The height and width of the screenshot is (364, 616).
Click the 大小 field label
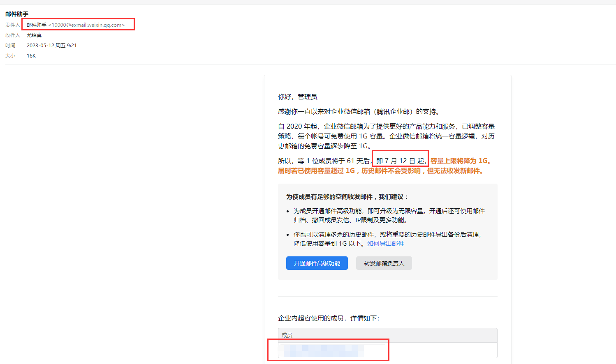(x=10, y=56)
